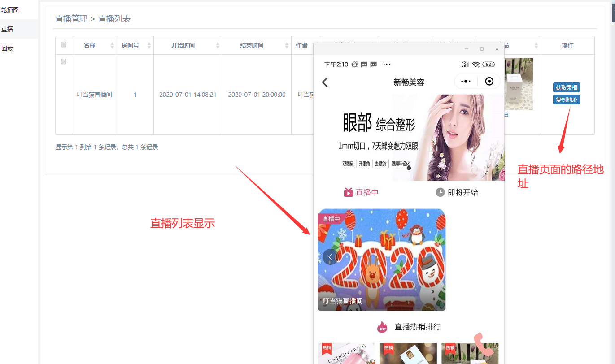Check the box for the 叮当猫直播间 row
Image resolution: width=615 pixels, height=364 pixels.
click(x=64, y=61)
